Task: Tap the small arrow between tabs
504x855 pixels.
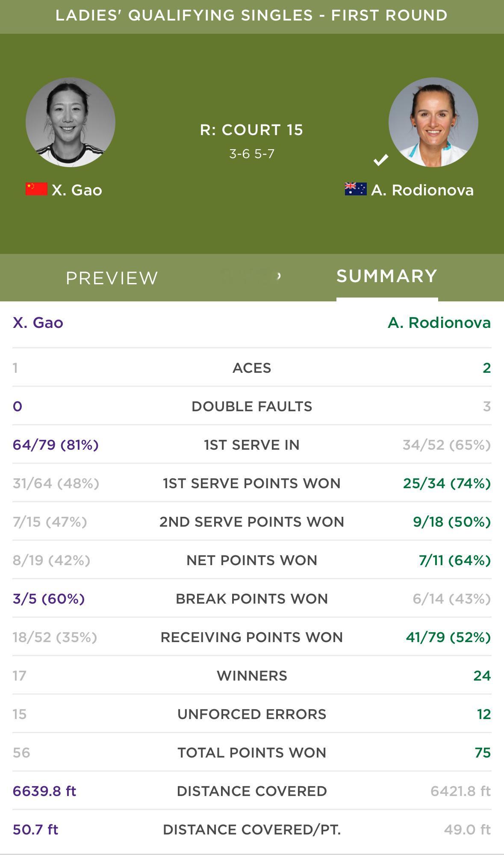Action: (279, 276)
